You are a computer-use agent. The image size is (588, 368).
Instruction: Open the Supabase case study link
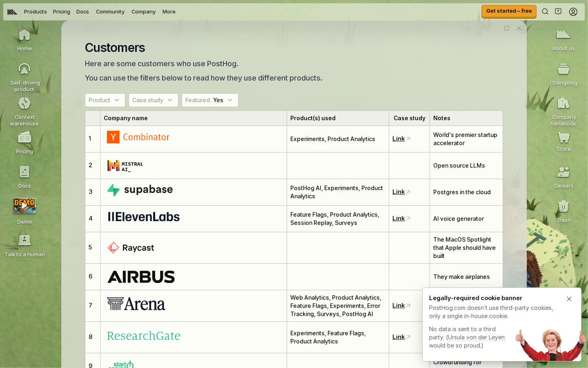401,192
